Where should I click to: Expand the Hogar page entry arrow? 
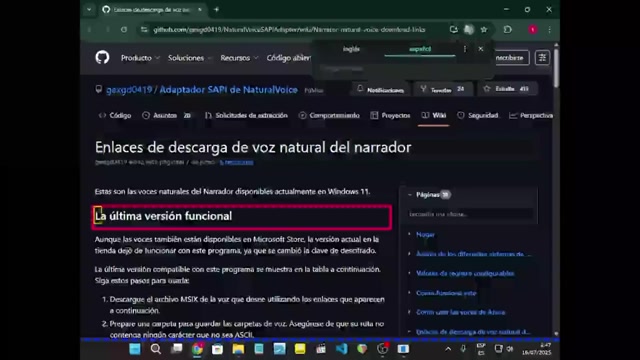[409, 234]
